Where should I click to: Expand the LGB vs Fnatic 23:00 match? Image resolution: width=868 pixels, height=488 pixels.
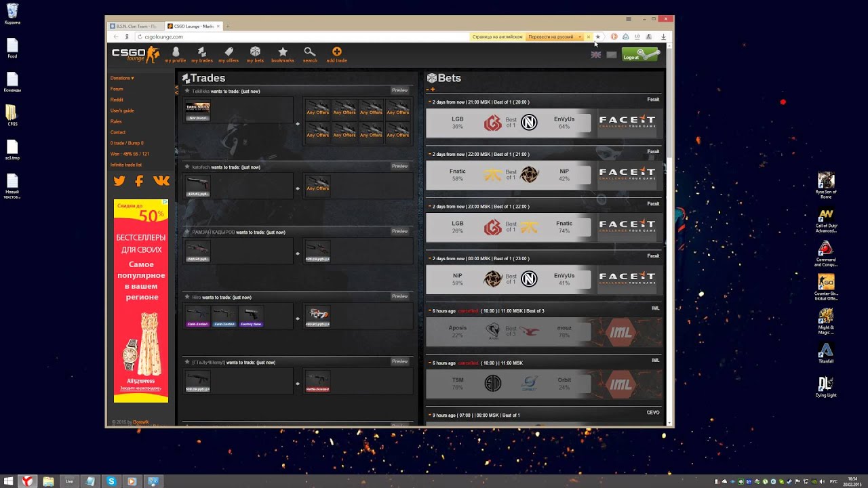pyautogui.click(x=429, y=207)
